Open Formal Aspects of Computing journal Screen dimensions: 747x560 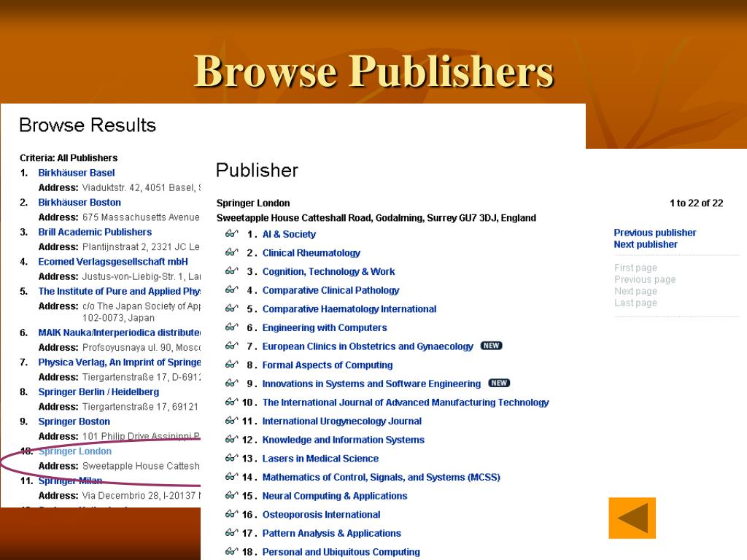[328, 365]
